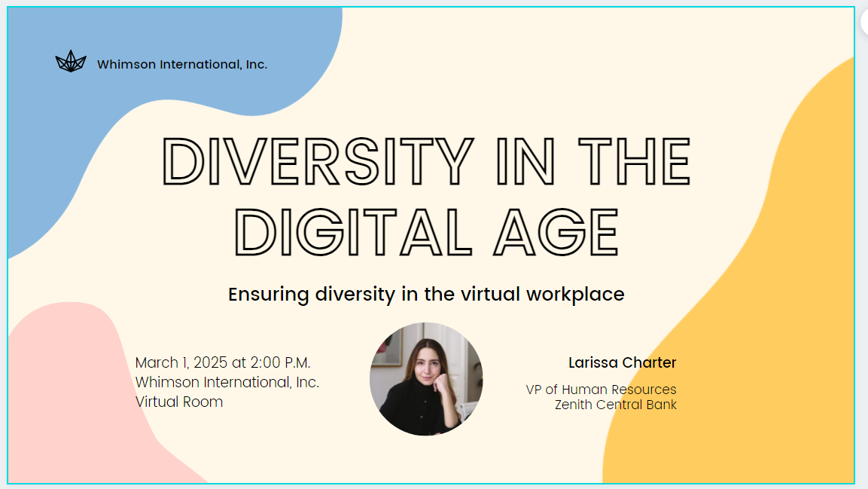Select the 'DIVERSITY IN THE' title line
The height and width of the screenshot is (489, 868).
[x=426, y=161]
